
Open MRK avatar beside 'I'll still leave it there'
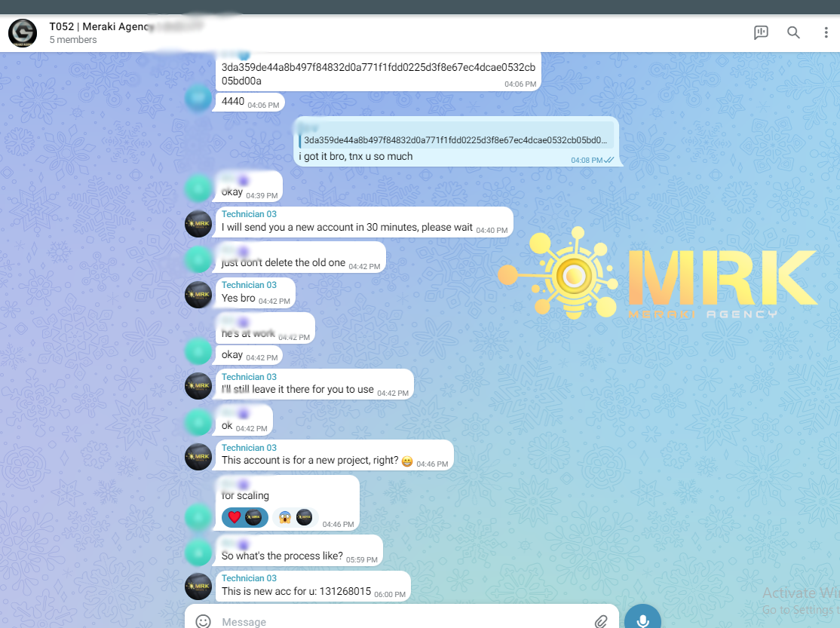[198, 386]
